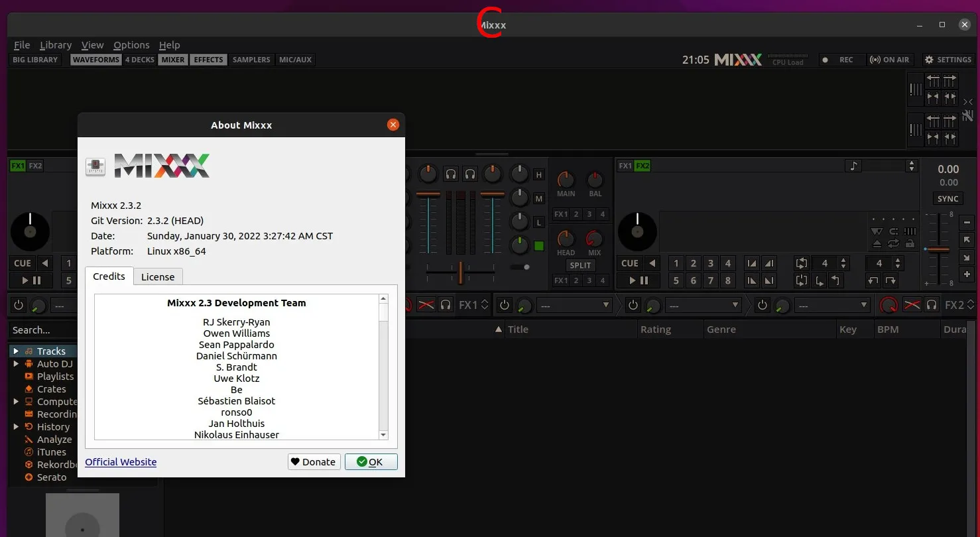The image size is (980, 537).
Task: Open the Help menu
Action: 169,45
